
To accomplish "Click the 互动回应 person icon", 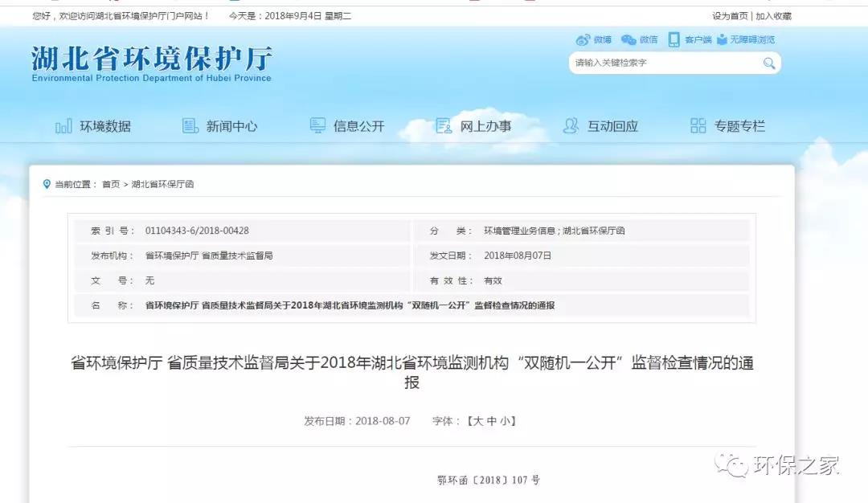I will [571, 126].
